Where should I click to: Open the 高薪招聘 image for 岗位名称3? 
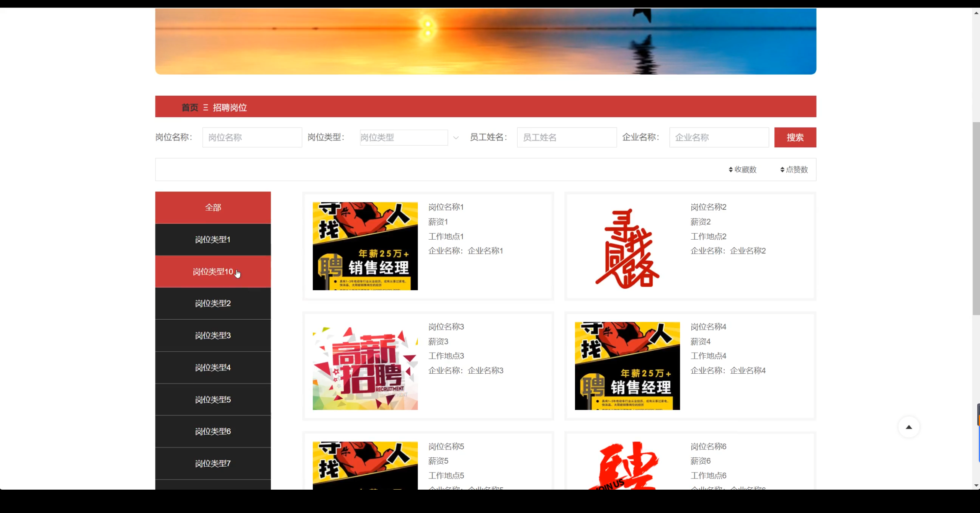pos(365,366)
